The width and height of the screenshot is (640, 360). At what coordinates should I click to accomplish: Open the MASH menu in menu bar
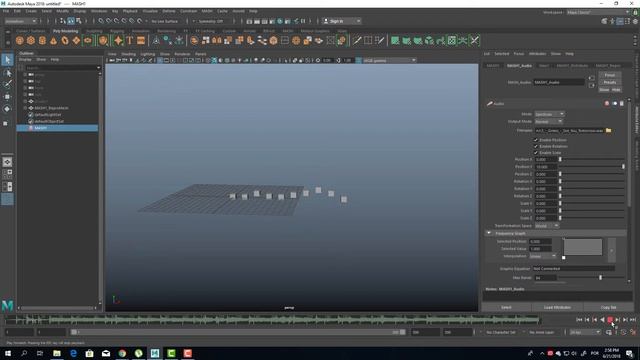207,11
